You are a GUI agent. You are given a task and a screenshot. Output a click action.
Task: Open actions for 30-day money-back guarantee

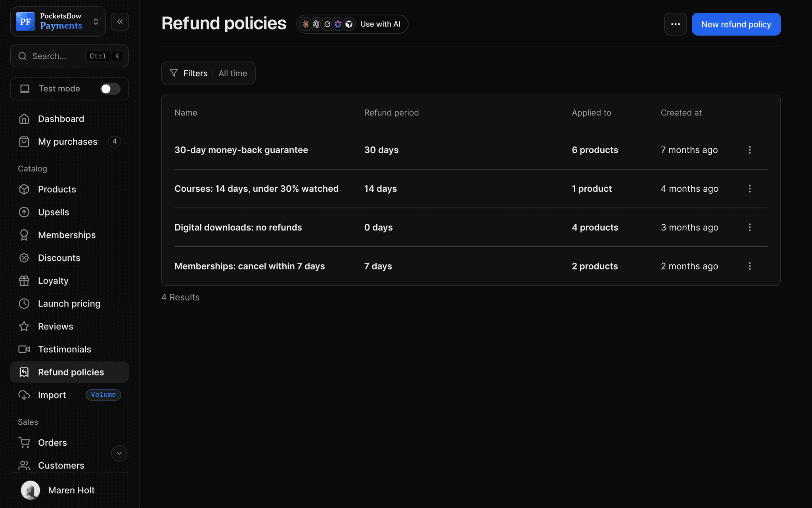pyautogui.click(x=749, y=150)
